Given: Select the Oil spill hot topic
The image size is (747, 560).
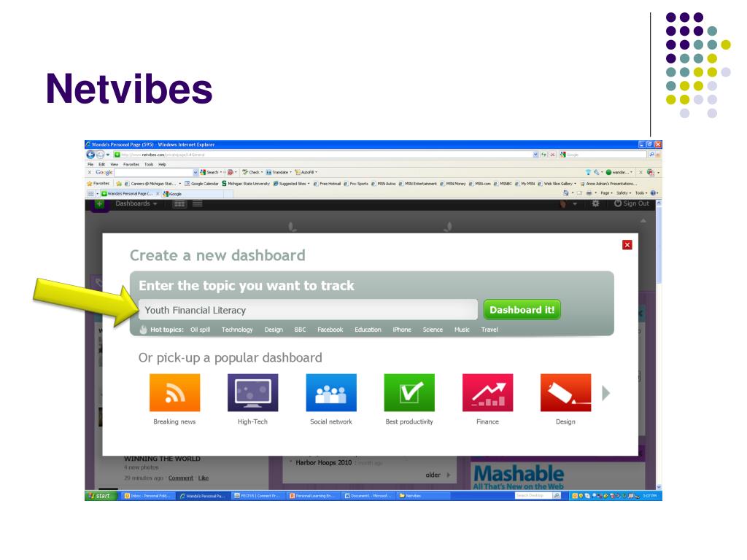Looking at the screenshot, I should tap(200, 330).
